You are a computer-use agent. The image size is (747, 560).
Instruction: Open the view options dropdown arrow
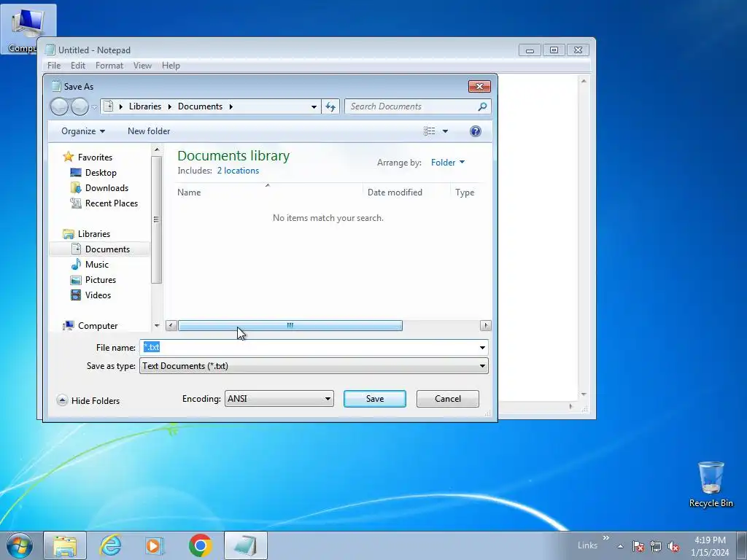(445, 131)
